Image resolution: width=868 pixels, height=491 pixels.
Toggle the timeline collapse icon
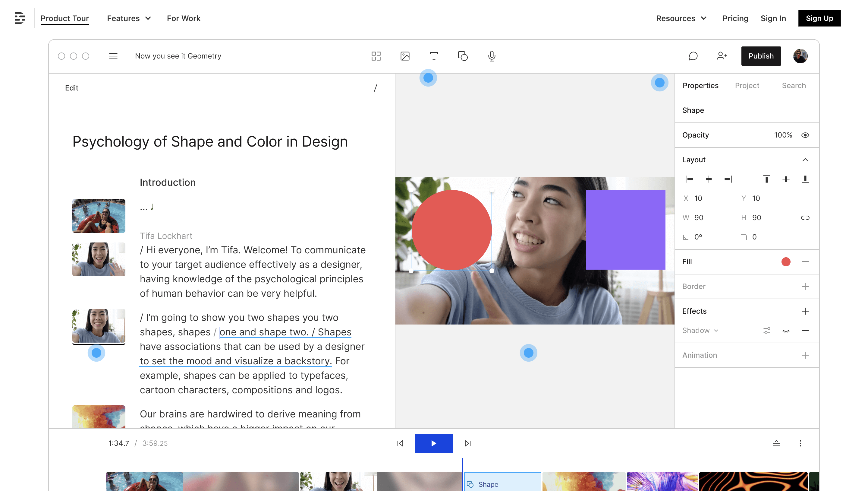coord(776,443)
